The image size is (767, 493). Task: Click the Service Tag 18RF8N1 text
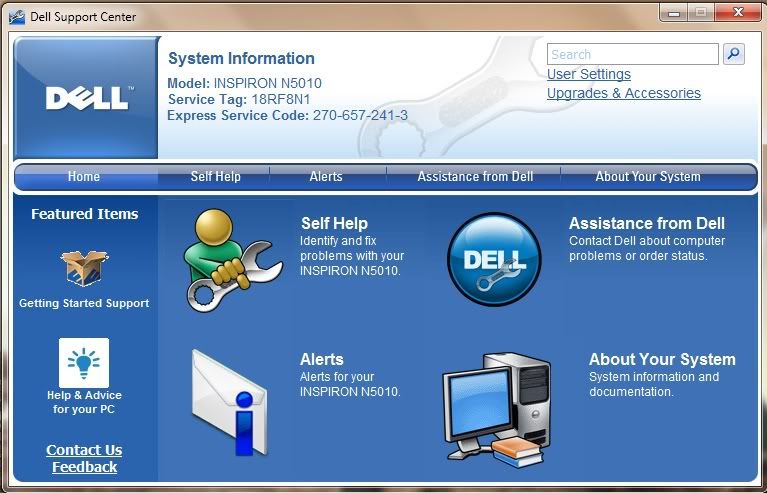coord(239,100)
